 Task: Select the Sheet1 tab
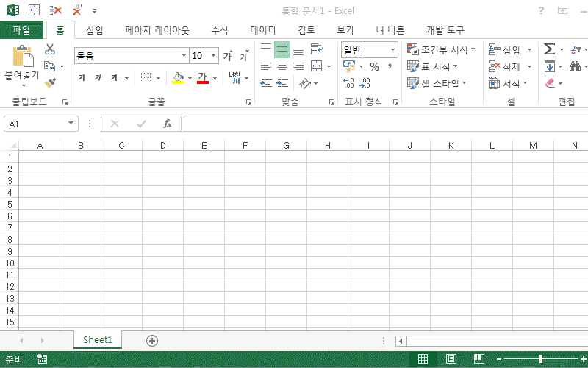[98, 340]
